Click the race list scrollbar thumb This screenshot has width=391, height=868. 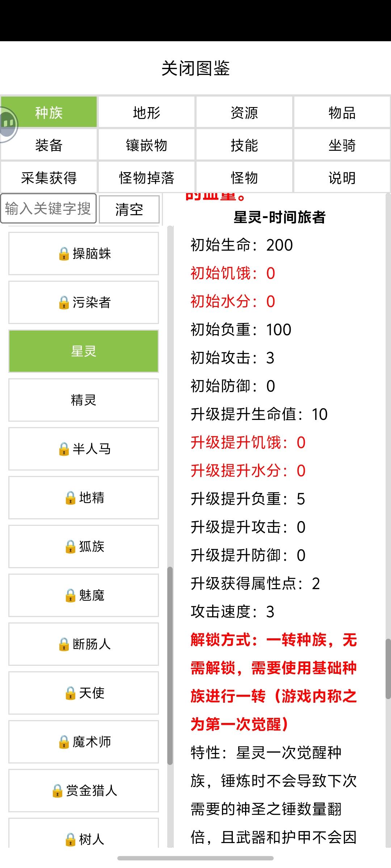tap(170, 665)
